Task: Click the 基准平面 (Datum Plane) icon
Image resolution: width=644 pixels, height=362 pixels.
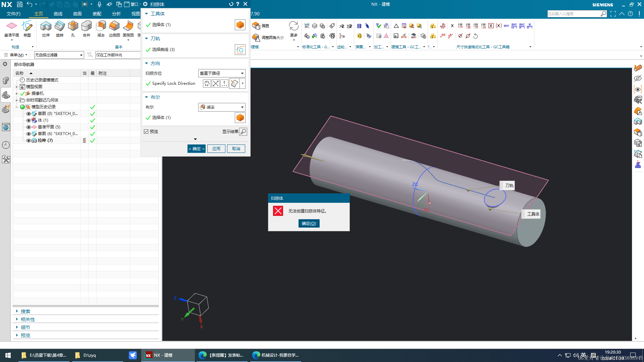Action: click(12, 26)
